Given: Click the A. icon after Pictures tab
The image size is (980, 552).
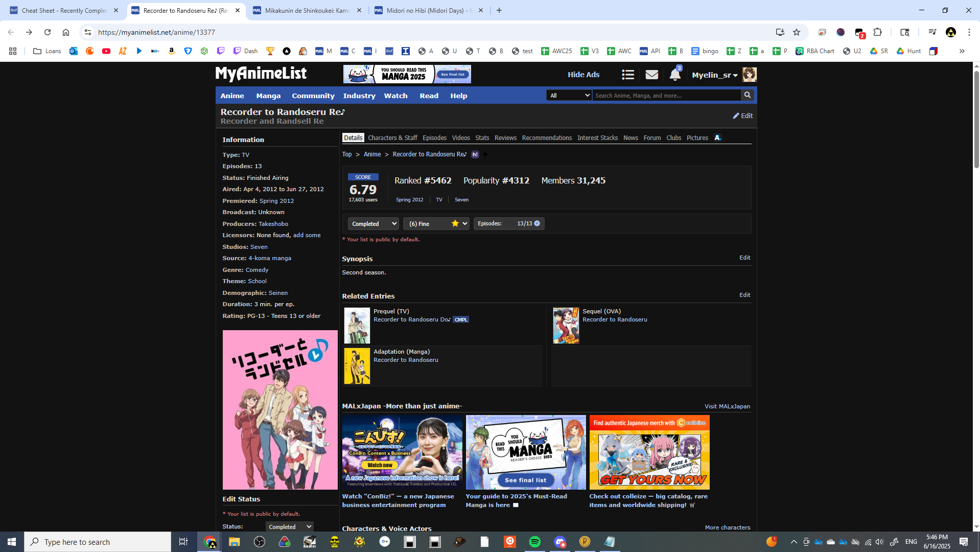Looking at the screenshot, I should 718,137.
